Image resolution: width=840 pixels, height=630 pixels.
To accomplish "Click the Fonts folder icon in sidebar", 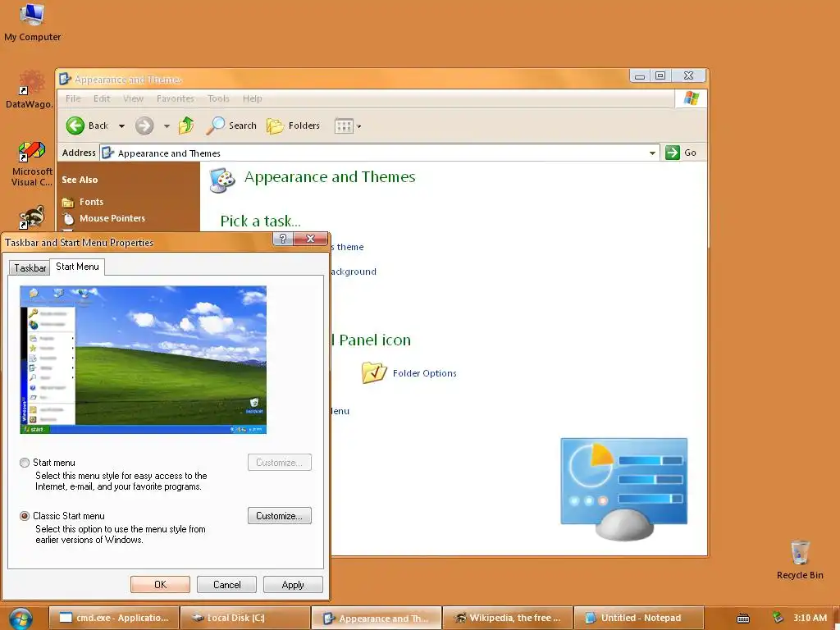I will pyautogui.click(x=67, y=202).
